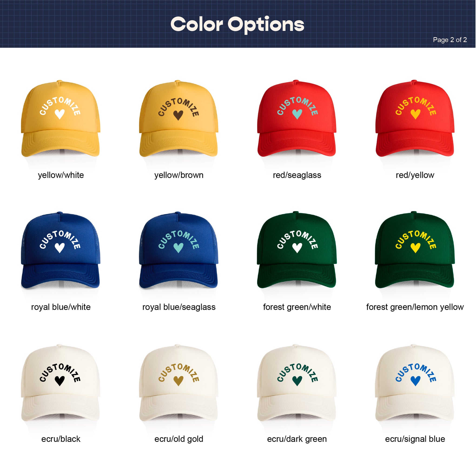Pick the ecru/signal blue hat
The height and width of the screenshot is (476, 476).
click(415, 383)
